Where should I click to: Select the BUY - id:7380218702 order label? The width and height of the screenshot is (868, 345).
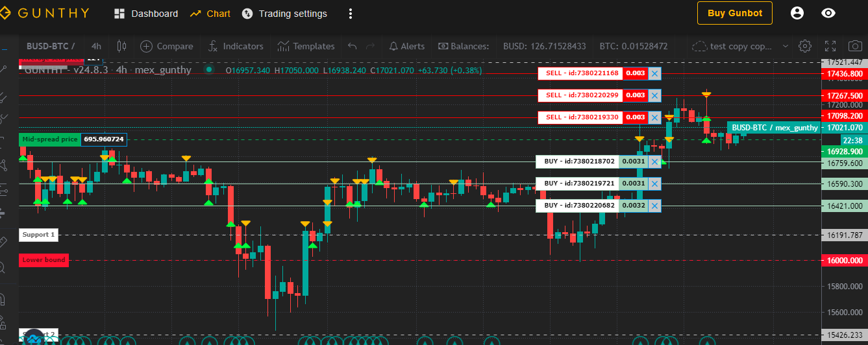click(577, 161)
